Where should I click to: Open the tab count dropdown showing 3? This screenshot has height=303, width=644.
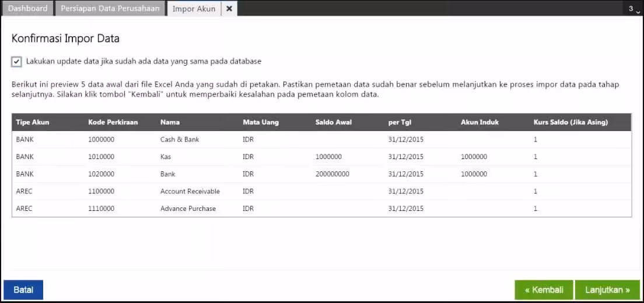(633, 9)
